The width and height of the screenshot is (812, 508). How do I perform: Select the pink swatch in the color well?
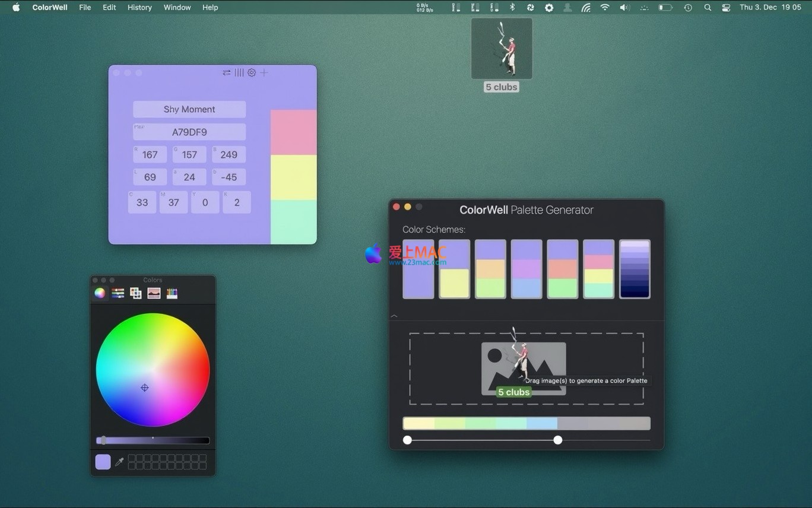coord(293,132)
